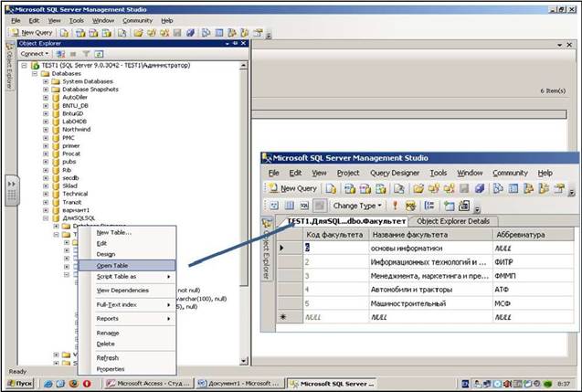Click the red Execute SQL exclamation icon
The width and height of the screenshot is (582, 392).
point(395,206)
